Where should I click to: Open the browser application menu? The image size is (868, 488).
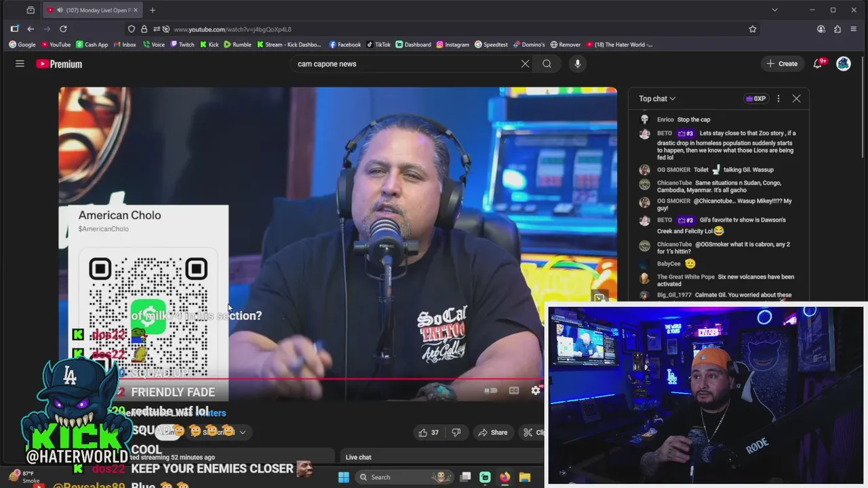pyautogui.click(x=854, y=29)
